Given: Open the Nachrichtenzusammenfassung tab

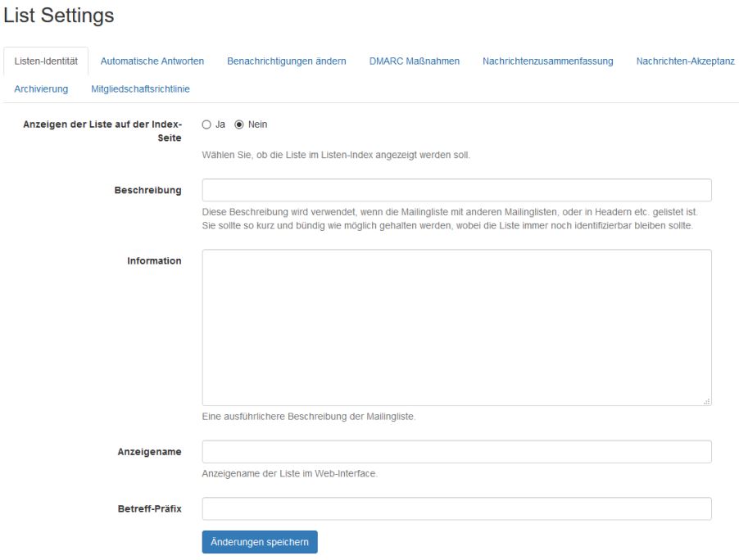Looking at the screenshot, I should [x=547, y=61].
